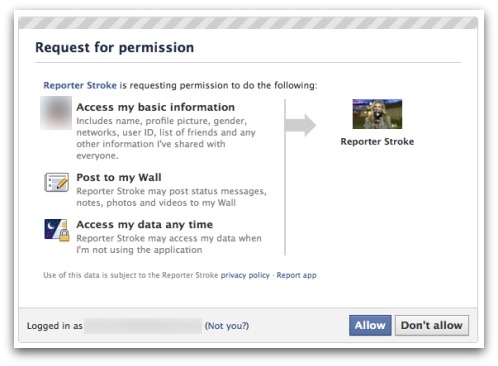The image size is (498, 366).
Task: Open the Reporter Stroke app link
Action: (80, 85)
